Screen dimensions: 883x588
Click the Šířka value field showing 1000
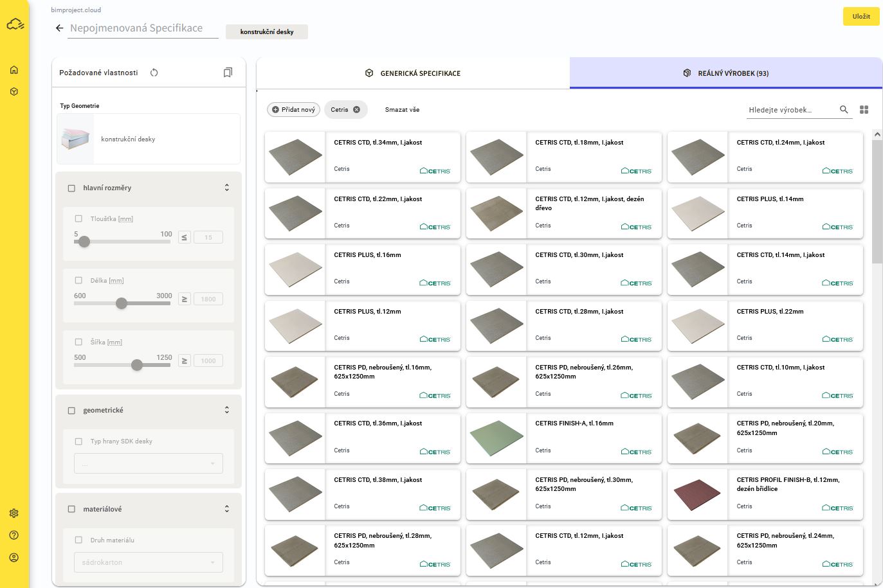(x=208, y=361)
